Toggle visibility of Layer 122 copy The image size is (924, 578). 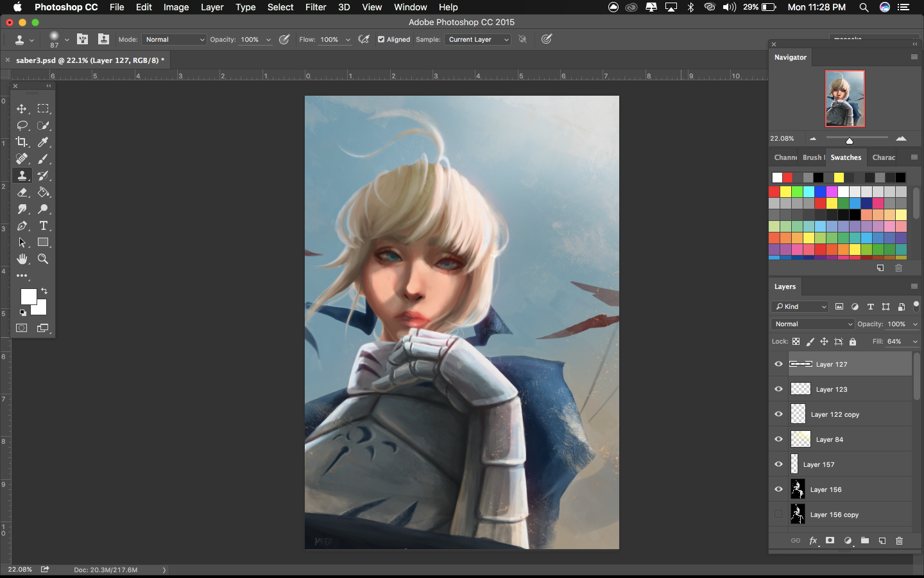778,414
